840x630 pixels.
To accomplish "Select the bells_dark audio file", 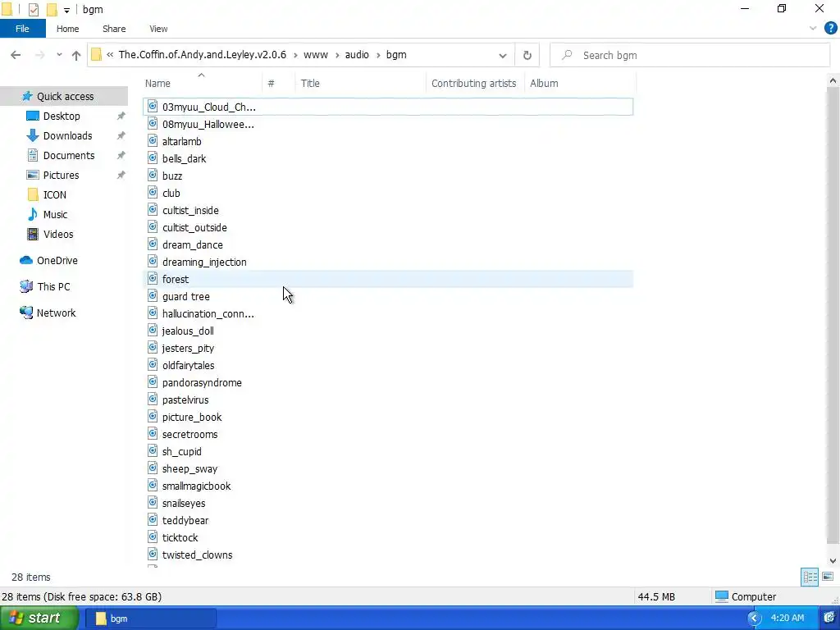I will (184, 158).
